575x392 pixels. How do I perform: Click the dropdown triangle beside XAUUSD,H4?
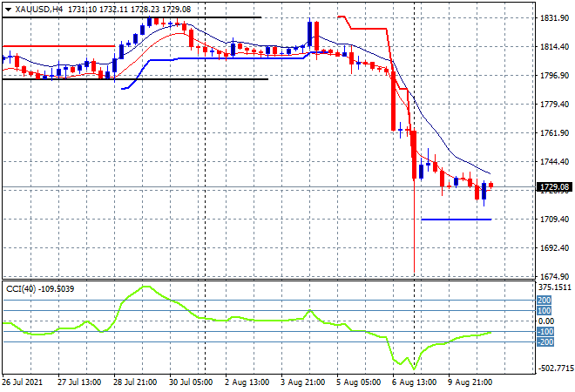(x=8, y=9)
